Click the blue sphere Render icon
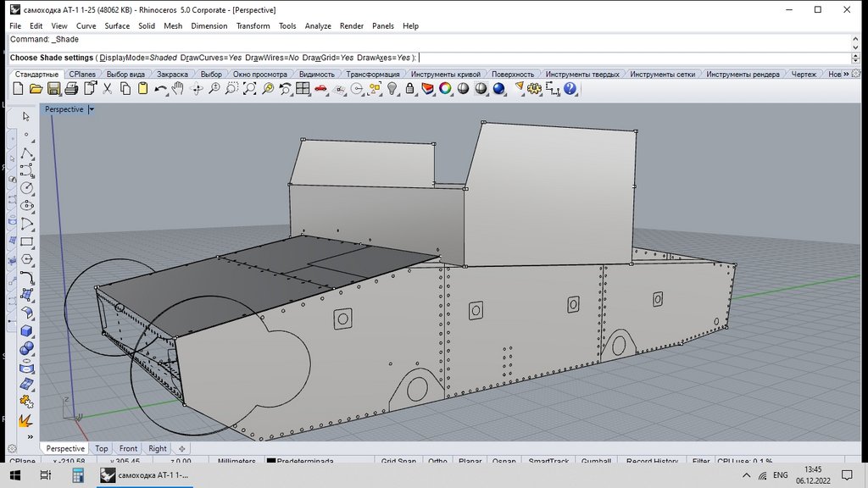The height and width of the screenshot is (488, 868). tap(498, 88)
